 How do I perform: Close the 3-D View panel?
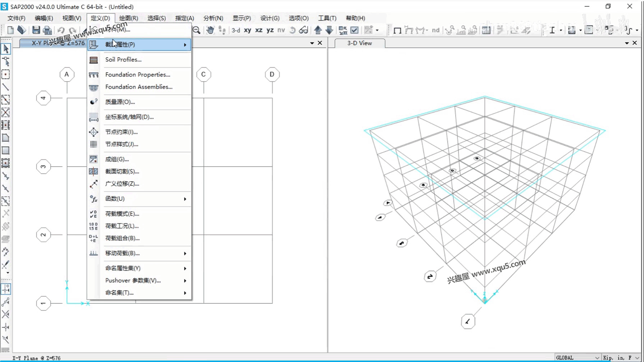click(x=635, y=43)
